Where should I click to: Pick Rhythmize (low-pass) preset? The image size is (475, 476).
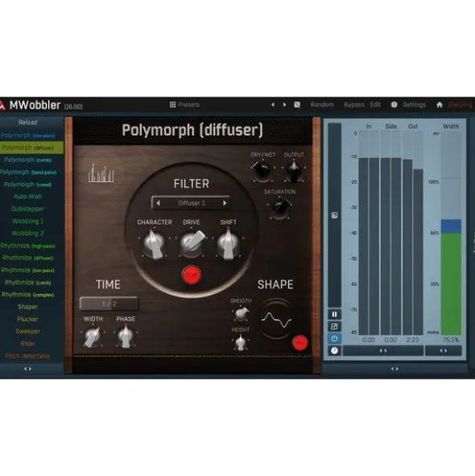27,270
